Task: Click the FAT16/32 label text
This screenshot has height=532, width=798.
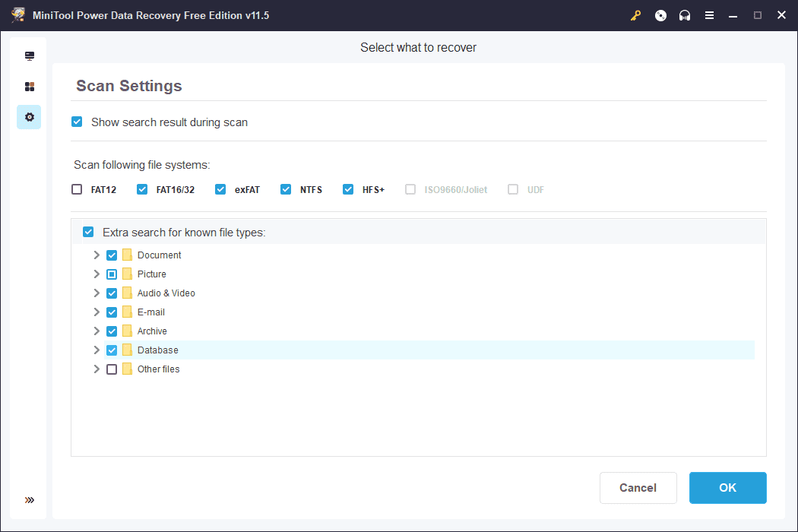Action: 176,190
